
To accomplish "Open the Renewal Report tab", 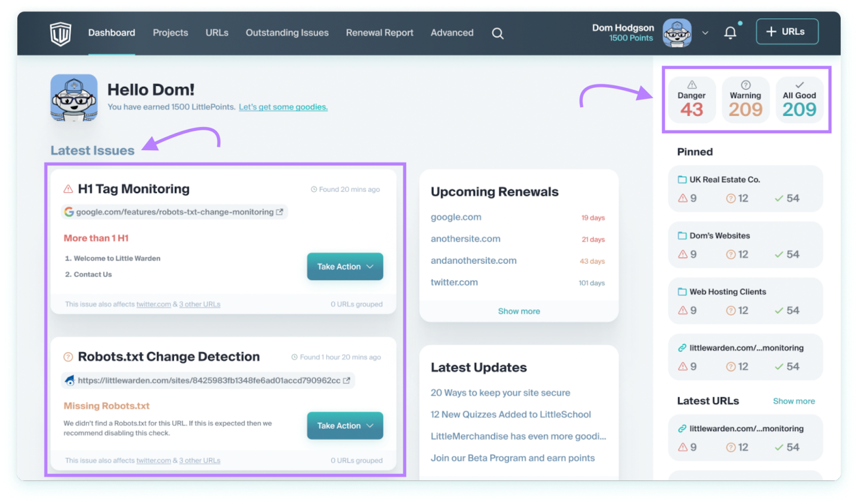I will (380, 33).
